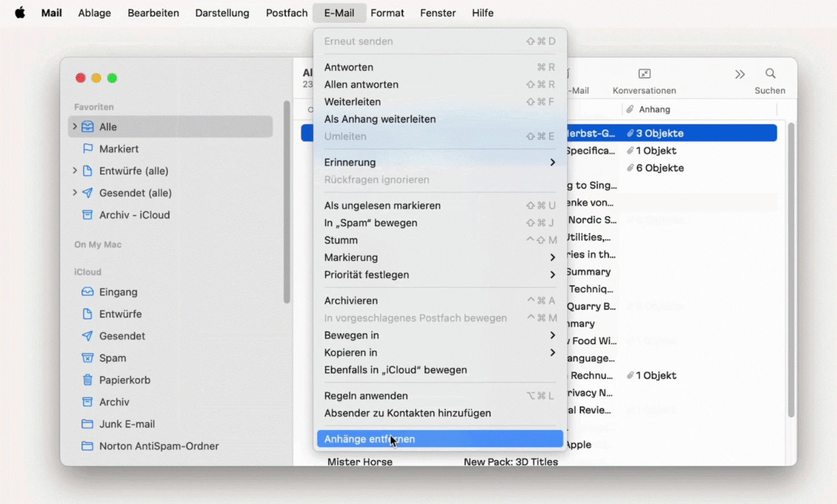Click the Gesendet (alle) paper plane icon
The image size is (837, 504).
pyautogui.click(x=87, y=193)
